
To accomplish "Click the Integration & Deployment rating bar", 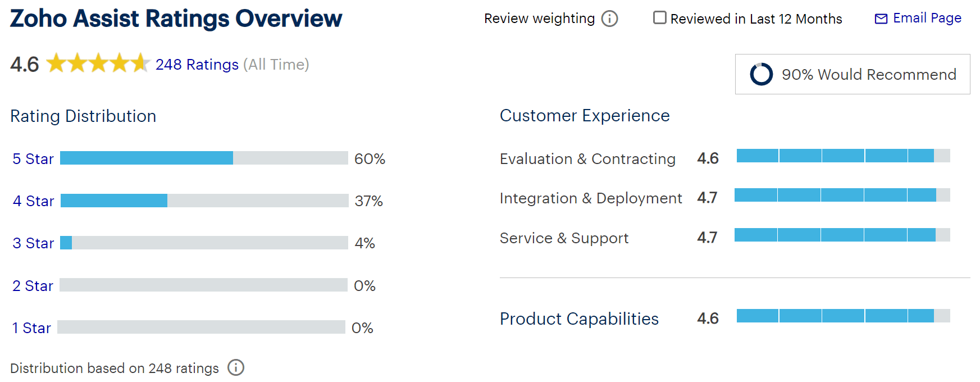I will tap(842, 195).
